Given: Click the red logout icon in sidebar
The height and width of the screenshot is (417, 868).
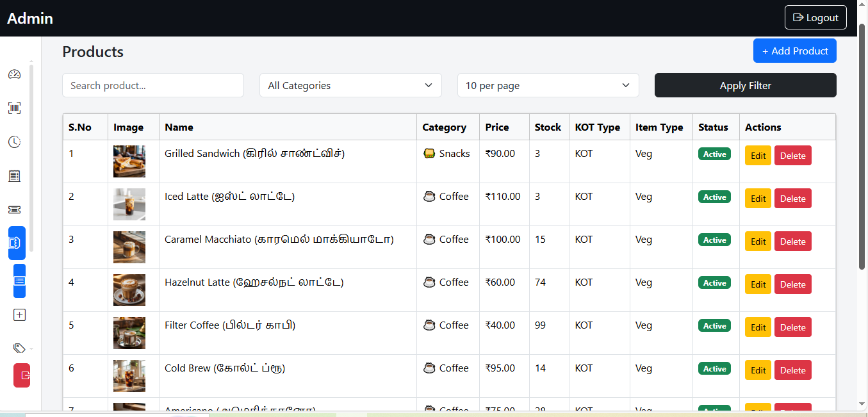Looking at the screenshot, I should point(22,375).
